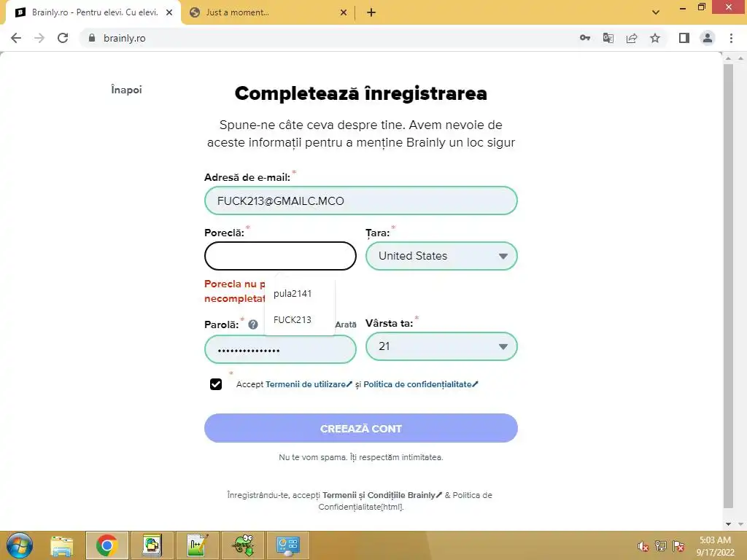Open saved passwords key icon
The width and height of the screenshot is (747, 560).
coord(585,38)
